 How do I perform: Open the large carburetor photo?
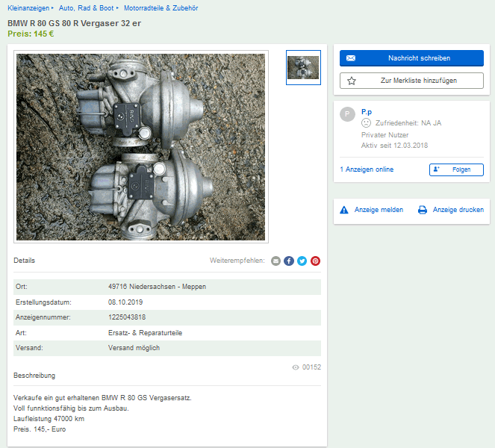point(141,147)
